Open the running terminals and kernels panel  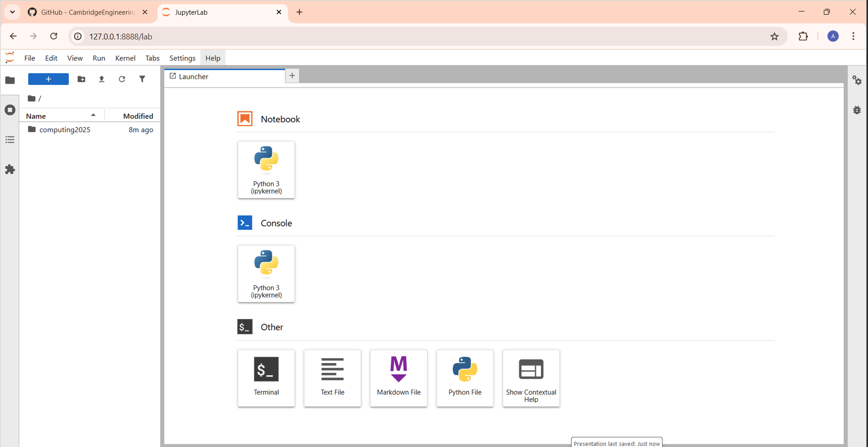click(x=10, y=110)
